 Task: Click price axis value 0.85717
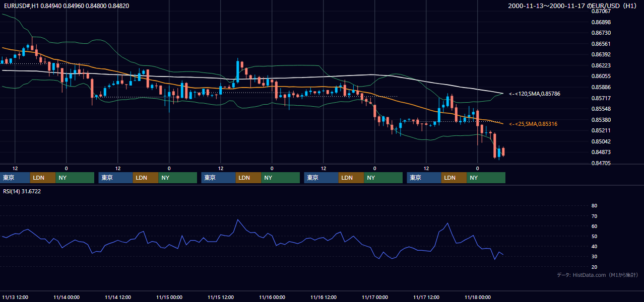(x=601, y=98)
